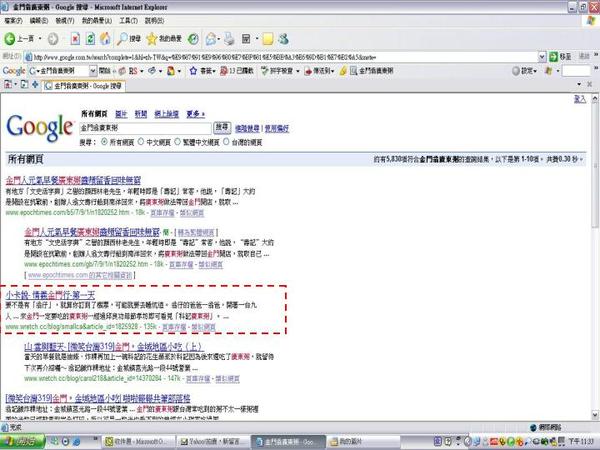Open Back button history dropdown arrow

[40, 39]
